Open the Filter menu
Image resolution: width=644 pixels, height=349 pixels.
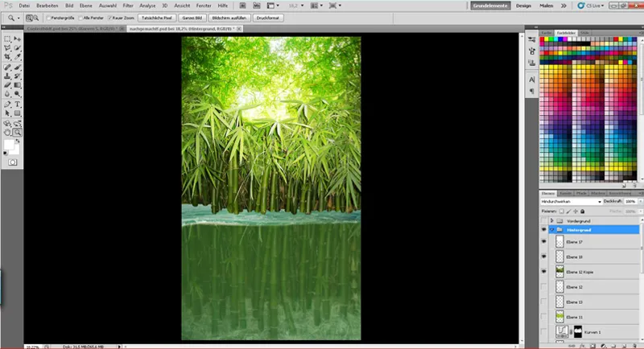point(128,6)
